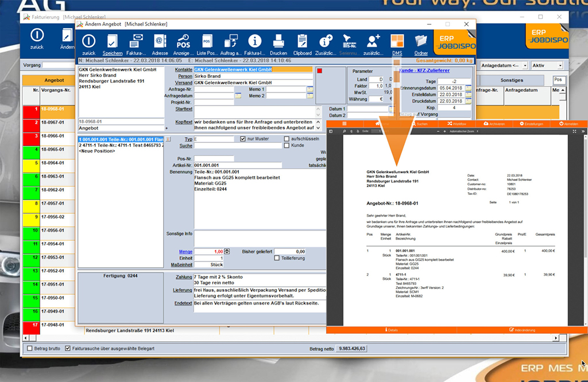Check Betrag brutto checkbox
This screenshot has width=588, height=382.
[x=30, y=348]
